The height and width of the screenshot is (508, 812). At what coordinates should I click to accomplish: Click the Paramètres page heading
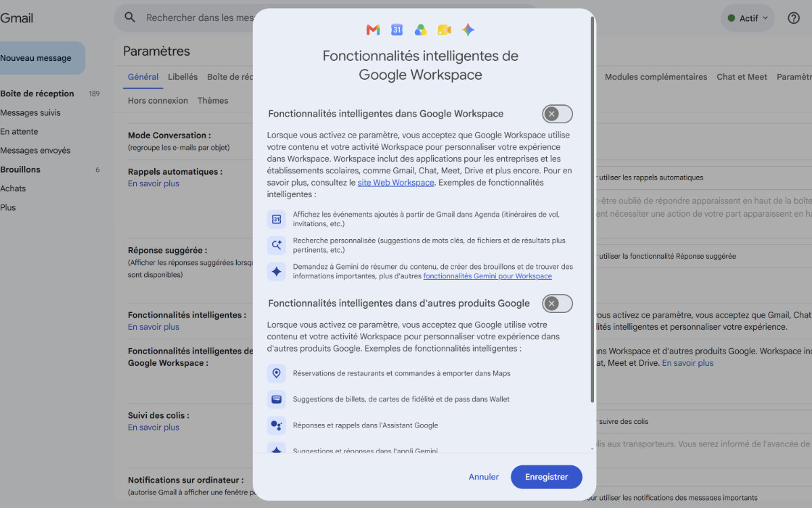point(156,51)
